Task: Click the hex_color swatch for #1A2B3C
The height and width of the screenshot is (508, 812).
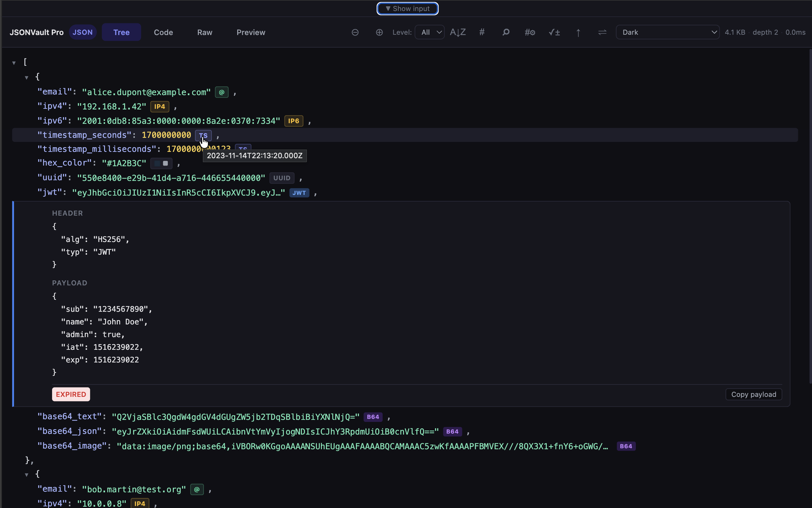Action: click(161, 163)
